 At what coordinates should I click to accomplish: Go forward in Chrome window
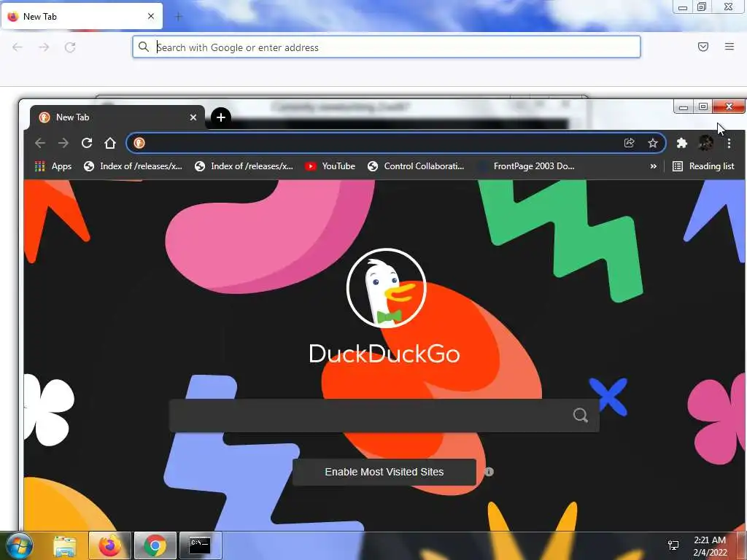63,143
